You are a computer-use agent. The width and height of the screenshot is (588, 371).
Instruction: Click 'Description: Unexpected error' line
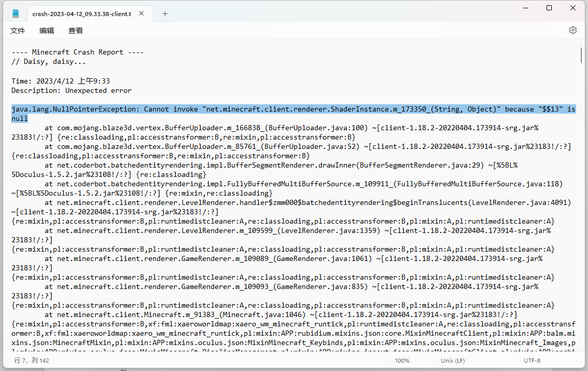[x=72, y=90]
